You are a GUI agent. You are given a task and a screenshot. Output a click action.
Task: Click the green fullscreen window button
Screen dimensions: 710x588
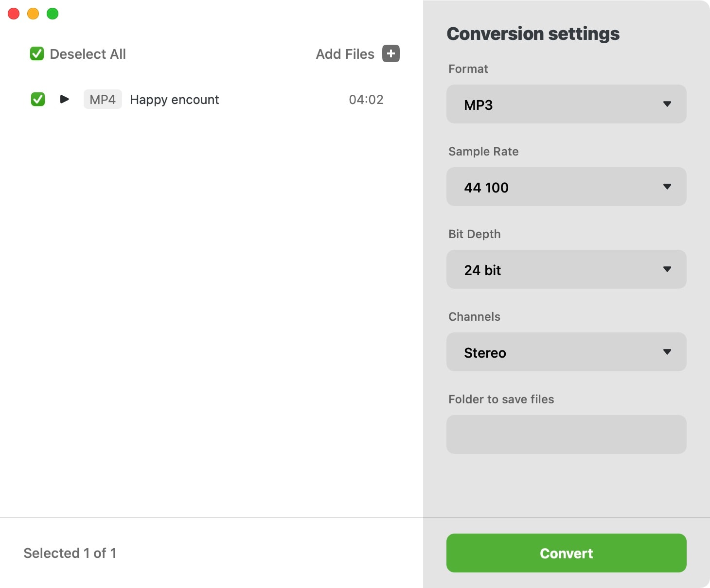pyautogui.click(x=53, y=14)
